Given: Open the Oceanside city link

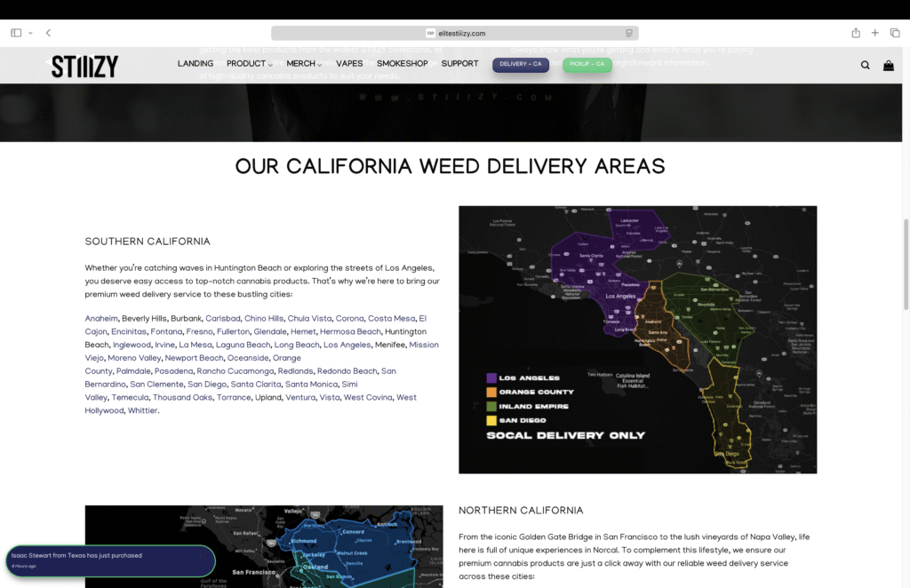Looking at the screenshot, I should pos(249,358).
